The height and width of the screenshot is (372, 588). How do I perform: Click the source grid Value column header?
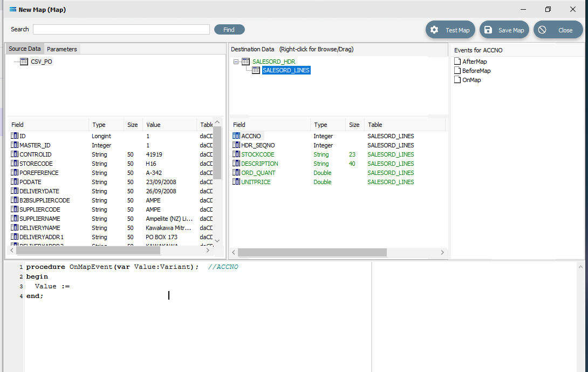click(169, 125)
